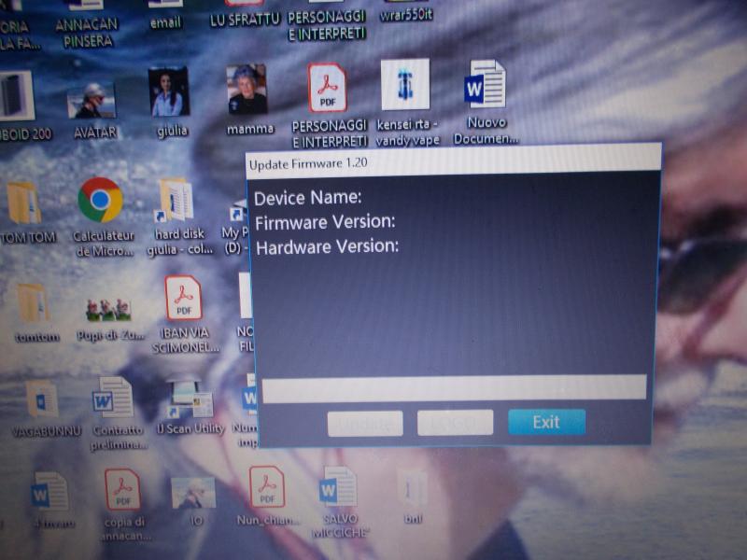747x560 pixels.
Task: Select the lowercase tomtom folder icon
Action: (x=33, y=301)
